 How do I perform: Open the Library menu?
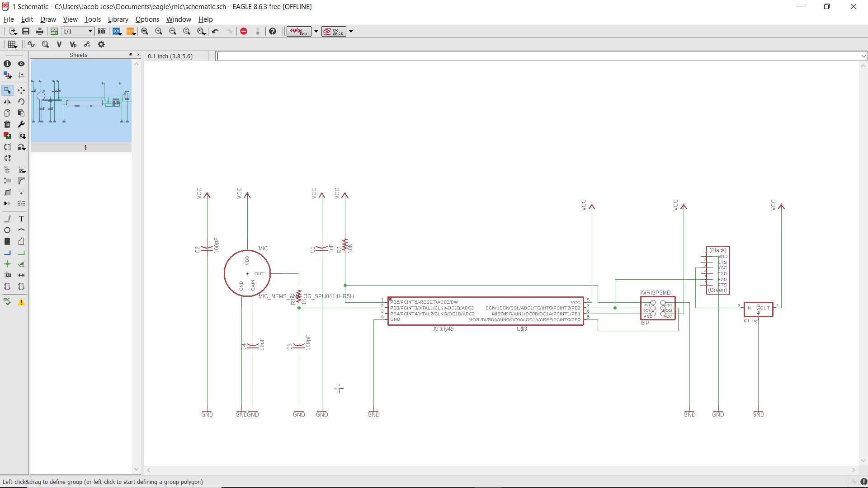click(118, 19)
